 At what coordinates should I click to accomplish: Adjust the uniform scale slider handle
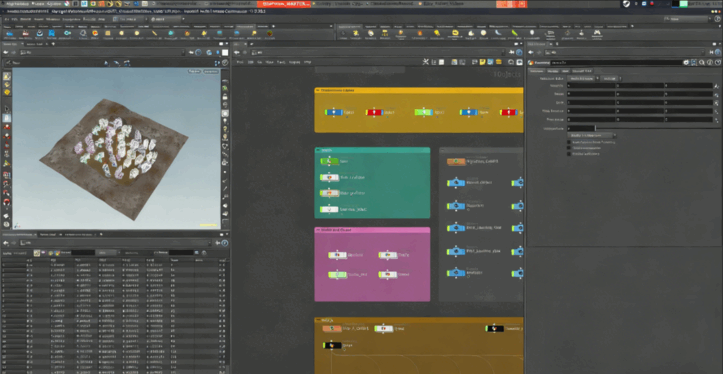pyautogui.click(x=595, y=128)
